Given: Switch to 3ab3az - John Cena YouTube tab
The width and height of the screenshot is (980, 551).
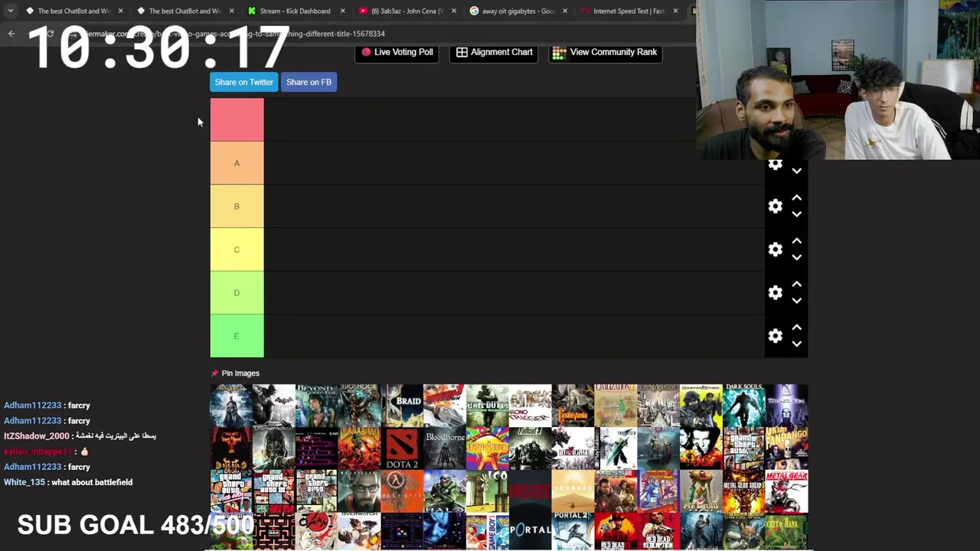Looking at the screenshot, I should (406, 11).
